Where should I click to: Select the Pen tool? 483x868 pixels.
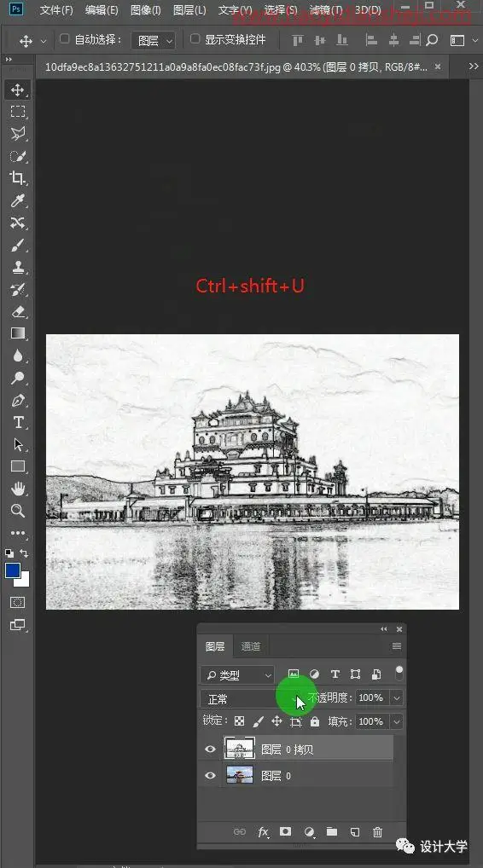18,400
